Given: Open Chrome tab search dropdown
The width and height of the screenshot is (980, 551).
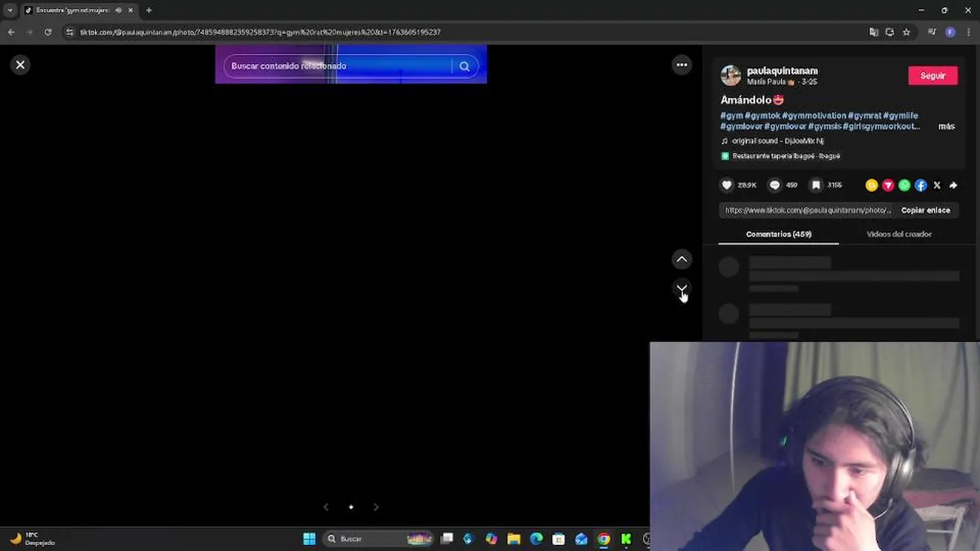Looking at the screenshot, I should click(9, 10).
